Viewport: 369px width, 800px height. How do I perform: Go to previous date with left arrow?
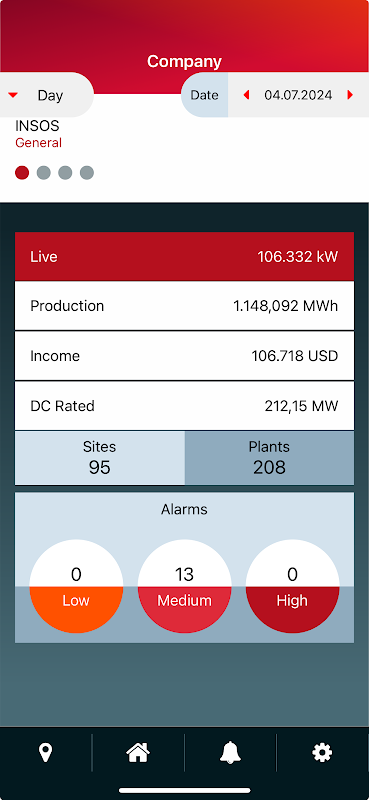tap(247, 95)
